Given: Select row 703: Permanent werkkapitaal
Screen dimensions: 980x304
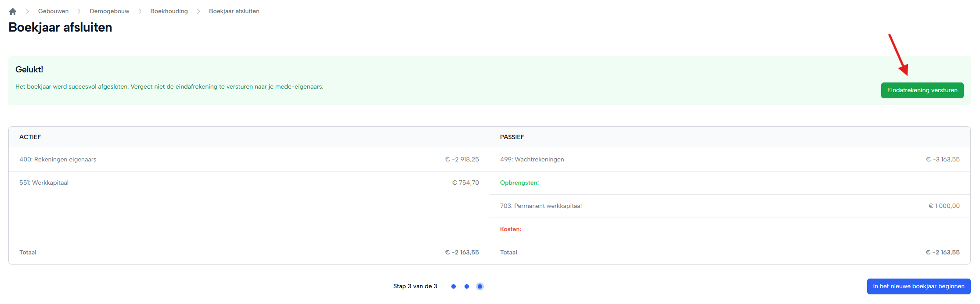Looking at the screenshot, I should coord(730,206).
